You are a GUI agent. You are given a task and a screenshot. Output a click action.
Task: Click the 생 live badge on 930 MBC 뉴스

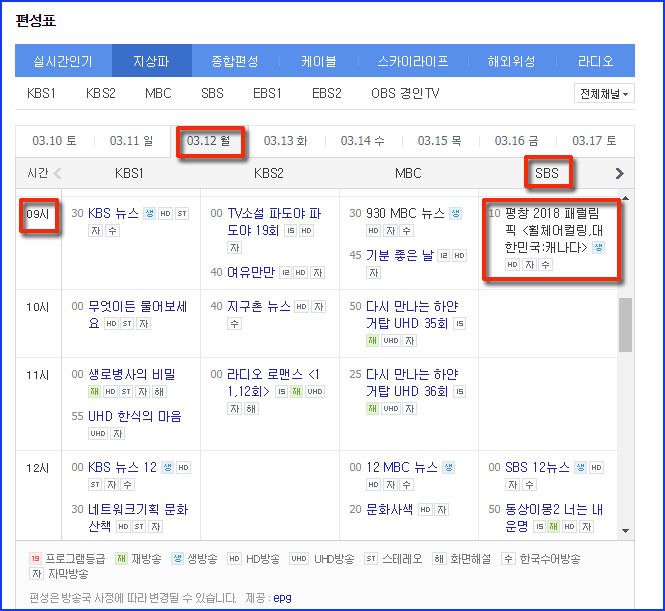(455, 213)
